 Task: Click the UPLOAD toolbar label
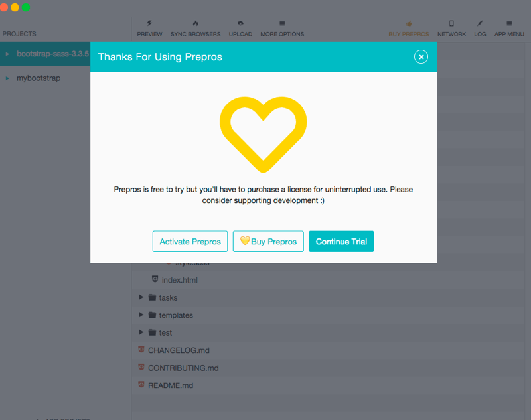point(240,35)
